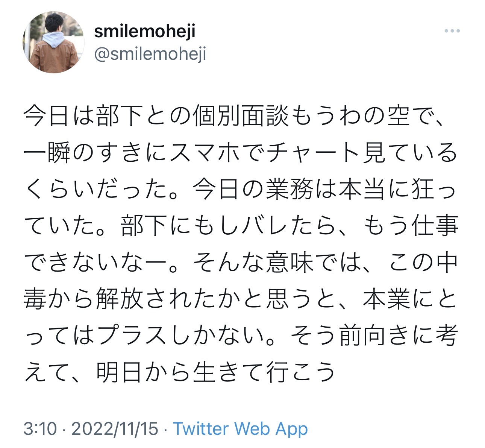
Task: Open the Twitter Web App source link
Action: point(240,429)
